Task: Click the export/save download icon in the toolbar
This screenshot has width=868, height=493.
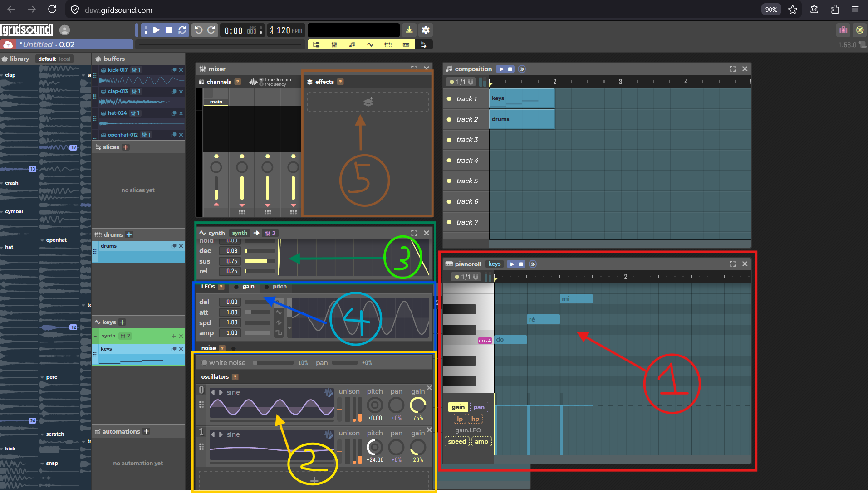Action: click(409, 30)
